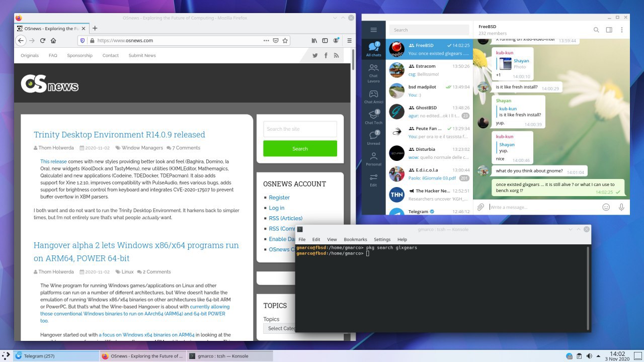Show site security padlock info
Image resolution: width=644 pixels, height=362 pixels.
pyautogui.click(x=92, y=41)
